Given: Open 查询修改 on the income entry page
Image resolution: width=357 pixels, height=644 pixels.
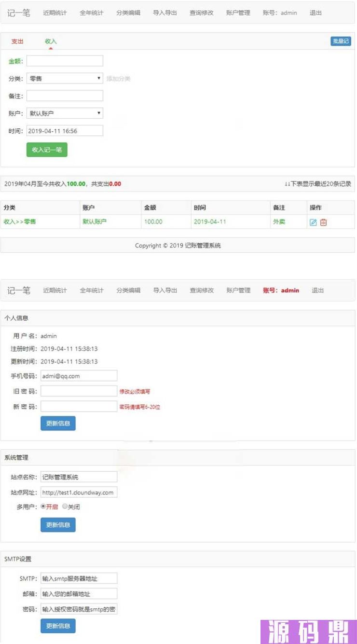Looking at the screenshot, I should tap(202, 13).
